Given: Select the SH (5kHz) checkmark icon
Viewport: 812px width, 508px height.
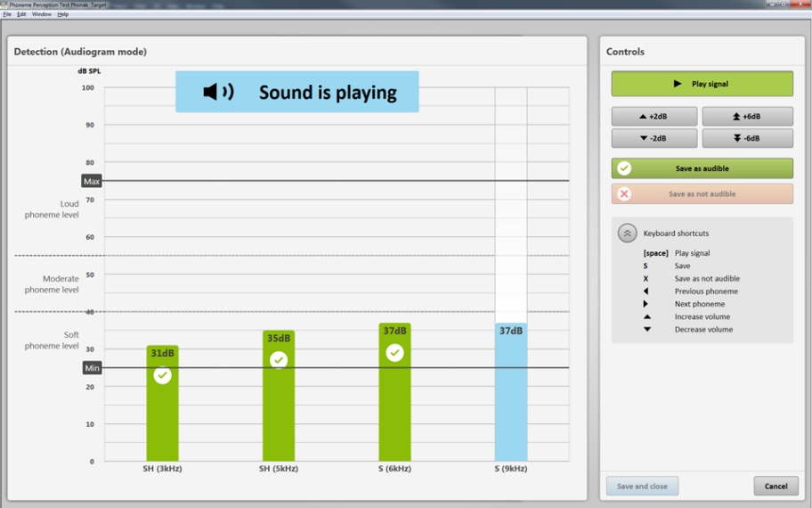Looking at the screenshot, I should (279, 360).
